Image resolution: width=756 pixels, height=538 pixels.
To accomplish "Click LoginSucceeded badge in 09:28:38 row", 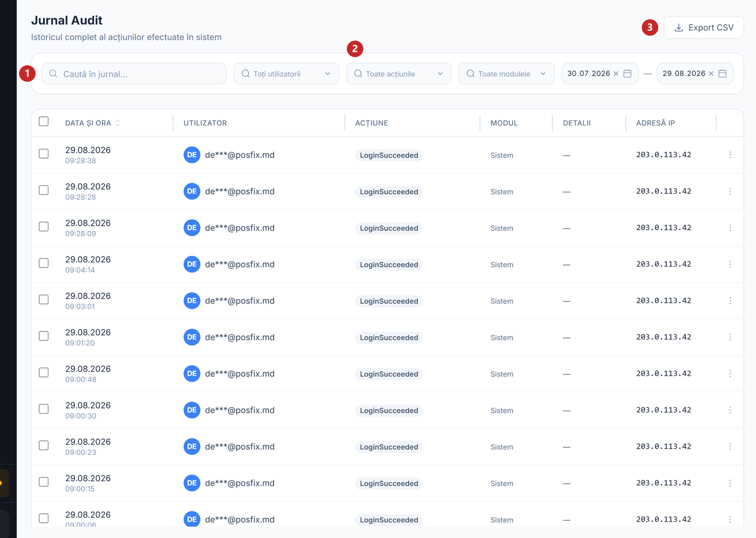I will point(389,155).
